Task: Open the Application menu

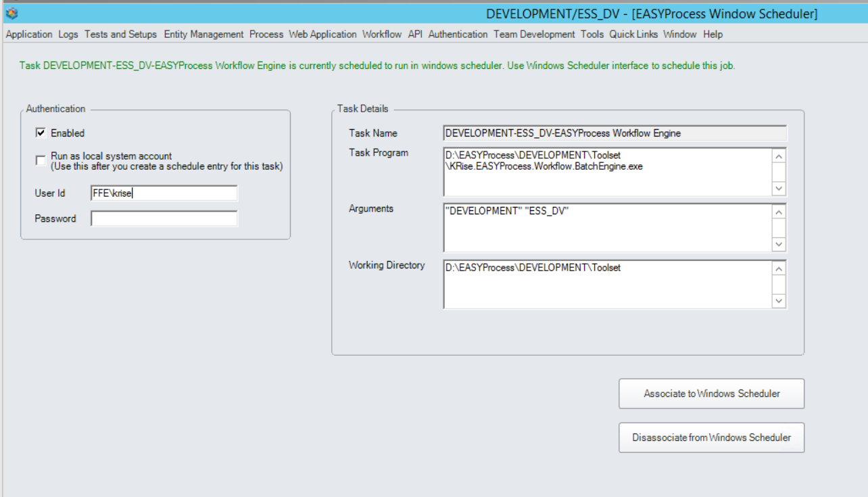Action: click(29, 34)
